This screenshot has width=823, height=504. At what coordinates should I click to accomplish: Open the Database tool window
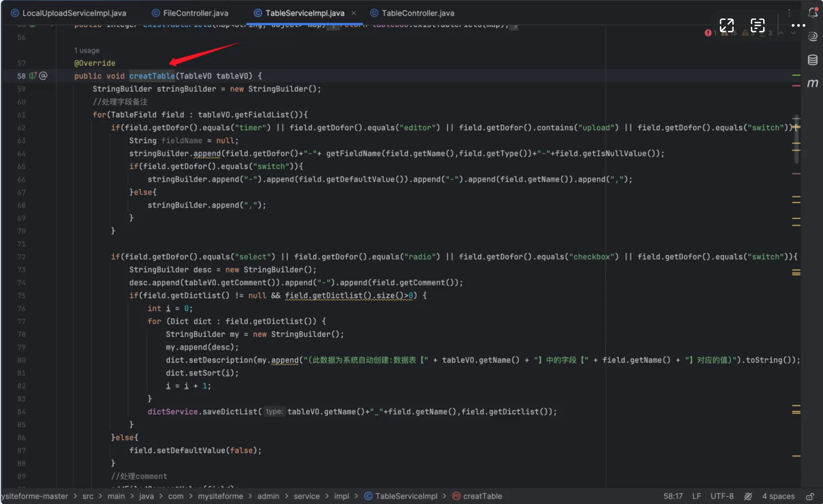click(813, 60)
